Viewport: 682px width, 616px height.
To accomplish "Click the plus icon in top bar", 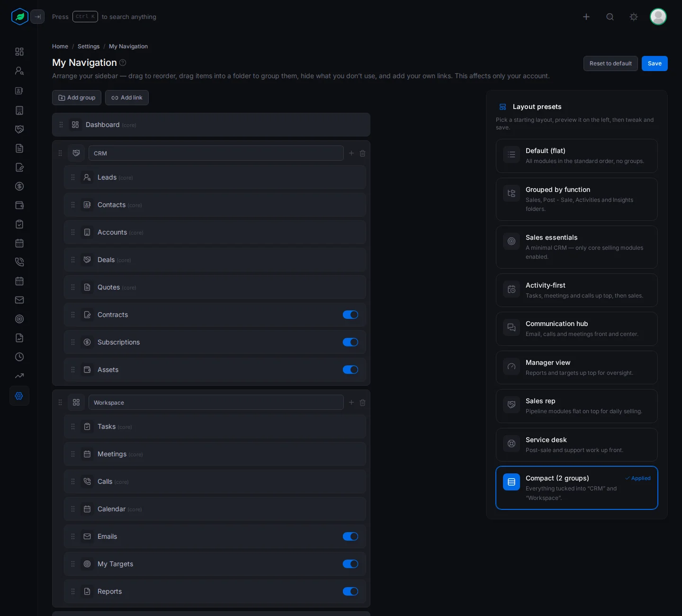I will click(586, 17).
